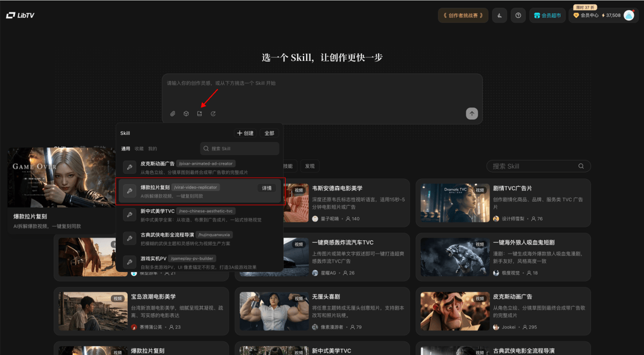Click author 极度视觉 avatar
This screenshot has height=355, width=644.
click(496, 273)
